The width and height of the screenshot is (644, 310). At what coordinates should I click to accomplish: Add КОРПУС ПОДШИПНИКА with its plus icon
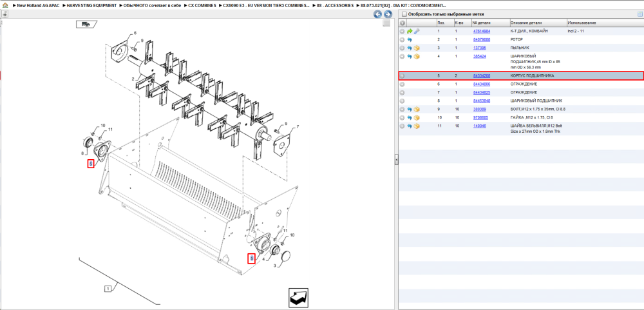[402, 76]
